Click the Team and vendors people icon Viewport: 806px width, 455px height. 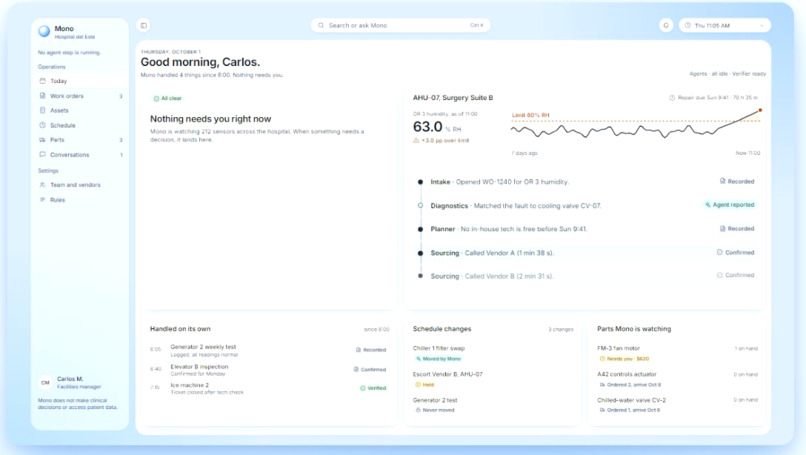click(43, 185)
